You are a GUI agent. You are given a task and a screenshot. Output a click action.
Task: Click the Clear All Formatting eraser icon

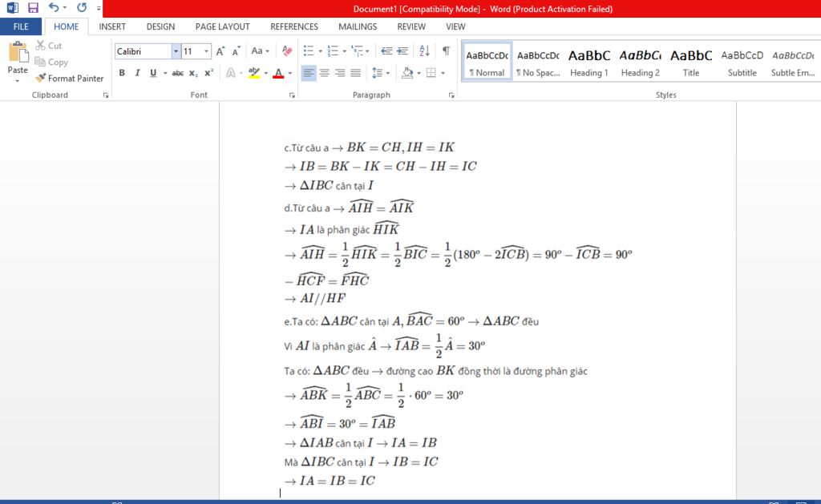(x=287, y=50)
